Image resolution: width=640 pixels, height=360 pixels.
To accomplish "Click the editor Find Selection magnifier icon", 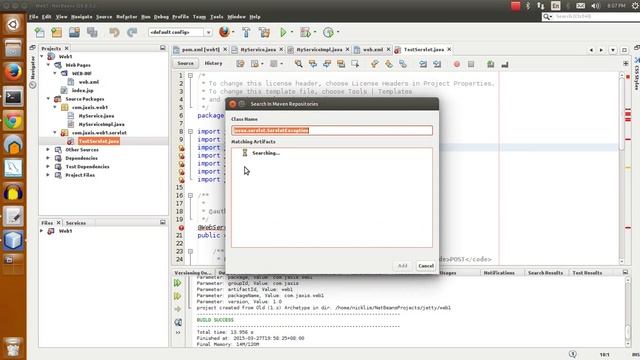I will pos(299,64).
